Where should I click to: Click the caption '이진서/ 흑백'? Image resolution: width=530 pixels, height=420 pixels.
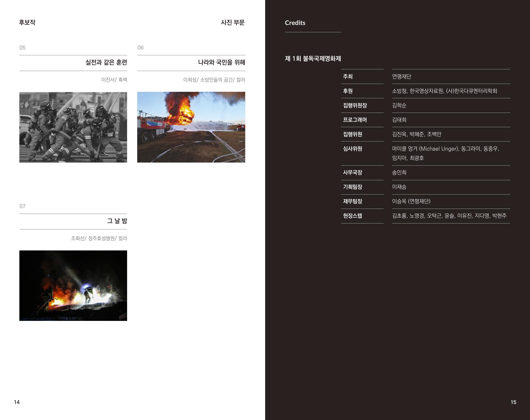114,80
